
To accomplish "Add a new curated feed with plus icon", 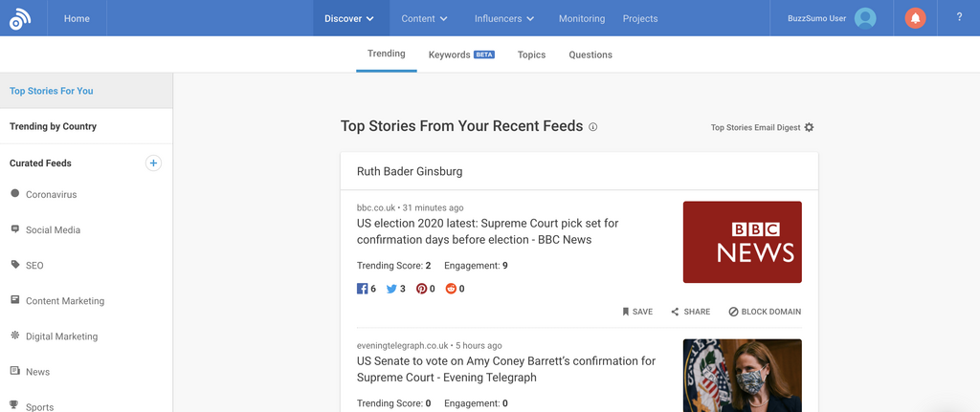I will pos(153,163).
